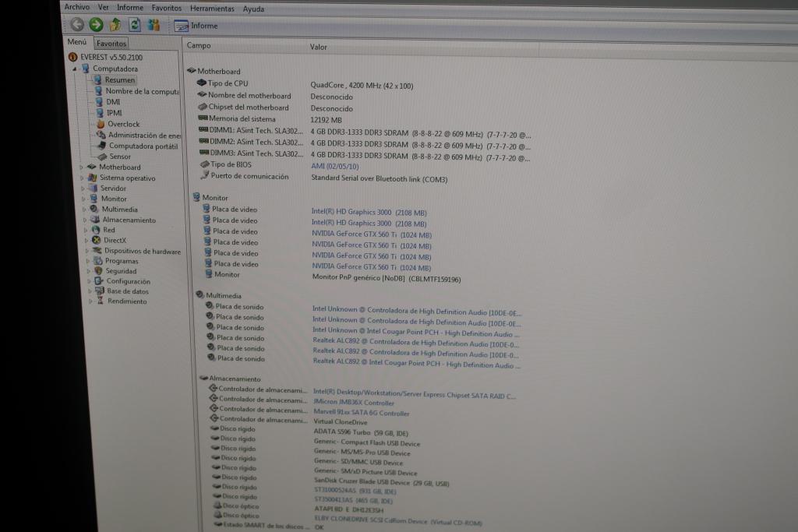Select Resumen in the tree

pyautogui.click(x=120, y=80)
